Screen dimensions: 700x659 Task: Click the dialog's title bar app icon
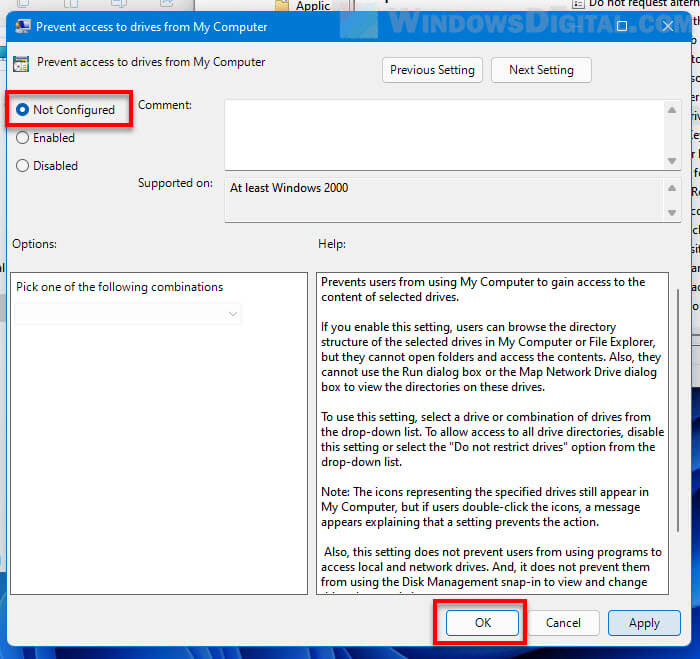coord(20,26)
